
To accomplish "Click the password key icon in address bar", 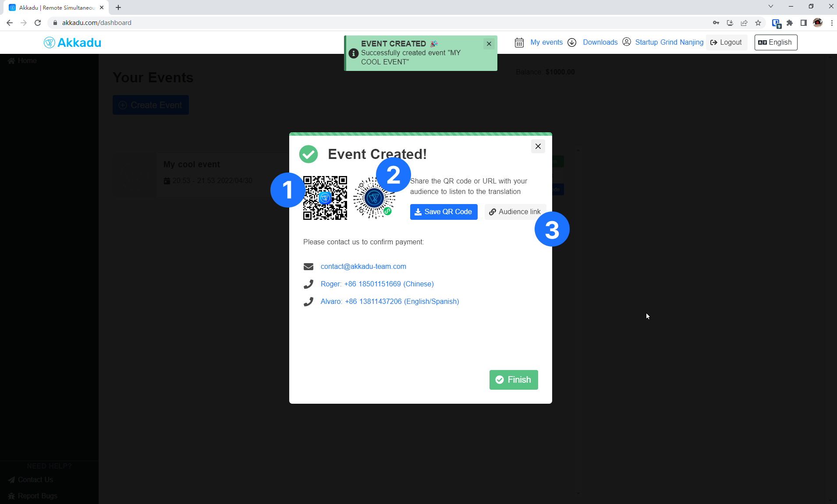I will 716,23.
